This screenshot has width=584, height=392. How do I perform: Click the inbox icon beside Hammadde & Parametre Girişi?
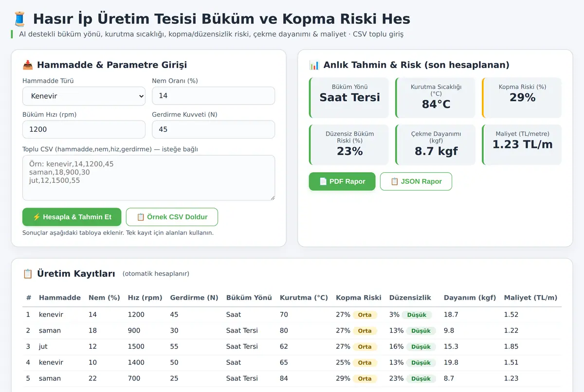[x=28, y=65]
